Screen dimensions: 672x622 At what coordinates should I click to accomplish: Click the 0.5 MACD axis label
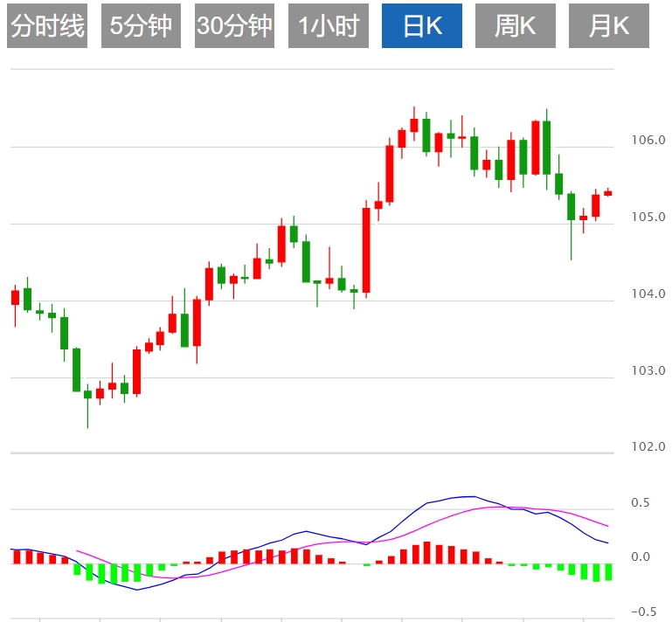click(x=641, y=502)
